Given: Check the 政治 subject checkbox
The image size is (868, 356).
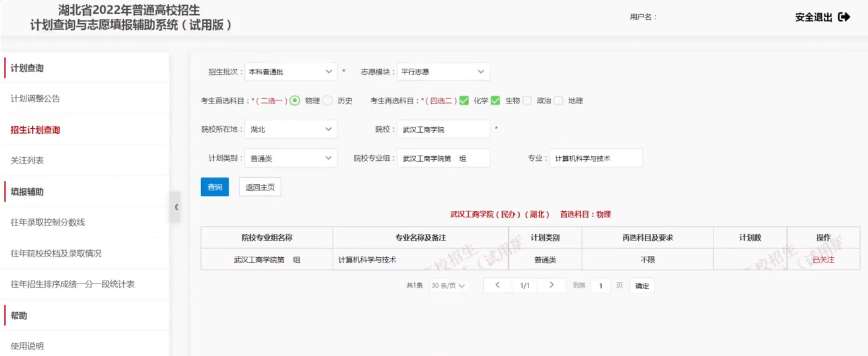Looking at the screenshot, I should 527,101.
